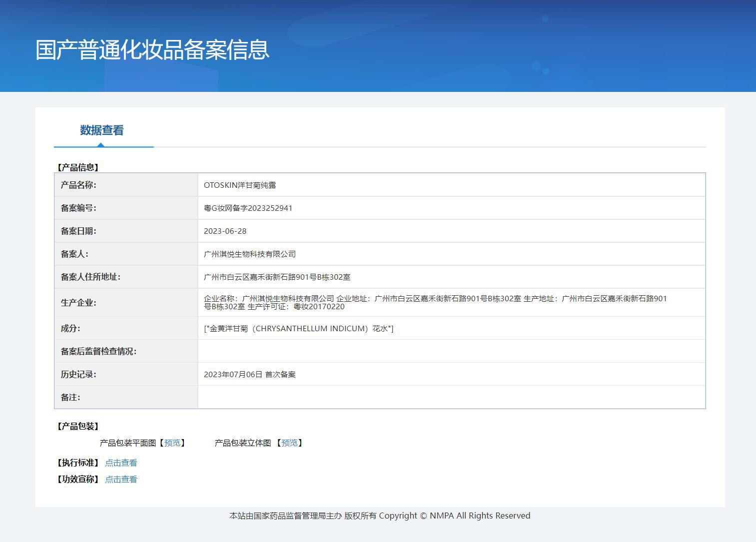The height and width of the screenshot is (542, 756).
Task: Switch to the 数据查看 tab
Action: tap(102, 130)
